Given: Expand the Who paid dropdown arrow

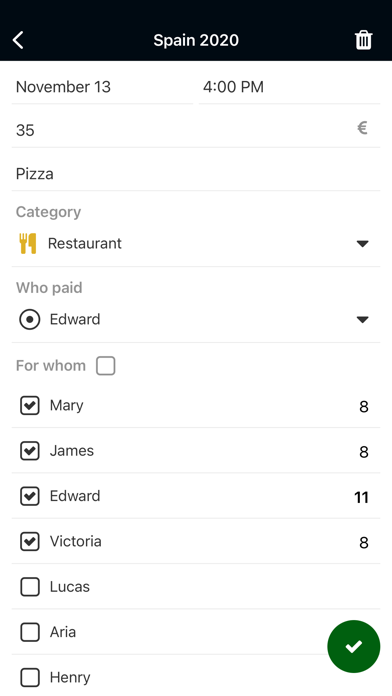Looking at the screenshot, I should click(x=363, y=320).
